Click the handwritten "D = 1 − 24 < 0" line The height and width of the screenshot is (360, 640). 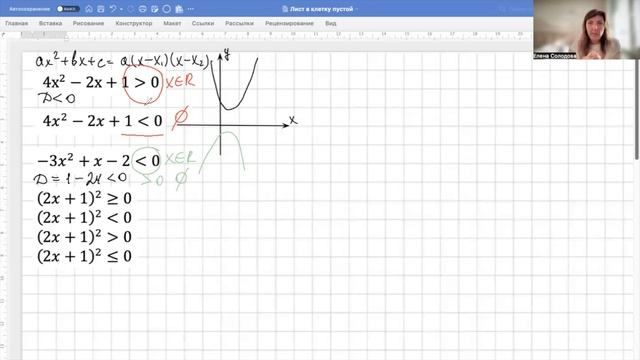click(x=80, y=178)
